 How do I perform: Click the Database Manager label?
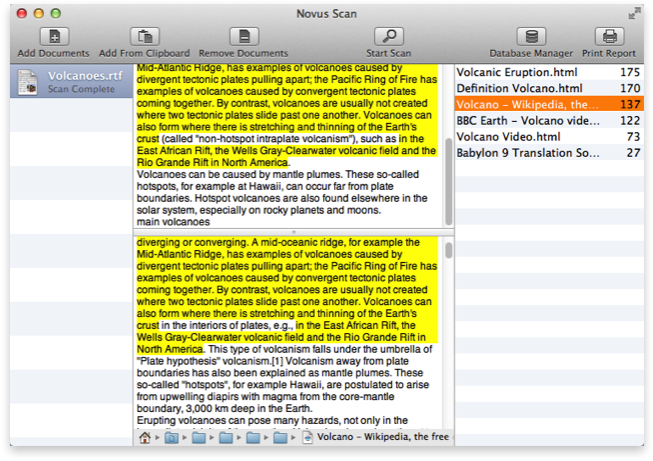pyautogui.click(x=531, y=53)
